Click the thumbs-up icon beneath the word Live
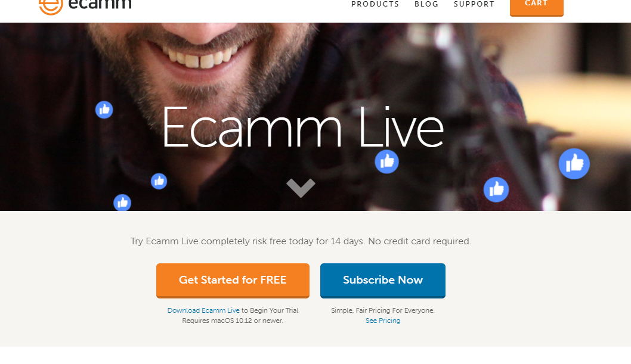631x364 pixels. pyautogui.click(x=386, y=161)
